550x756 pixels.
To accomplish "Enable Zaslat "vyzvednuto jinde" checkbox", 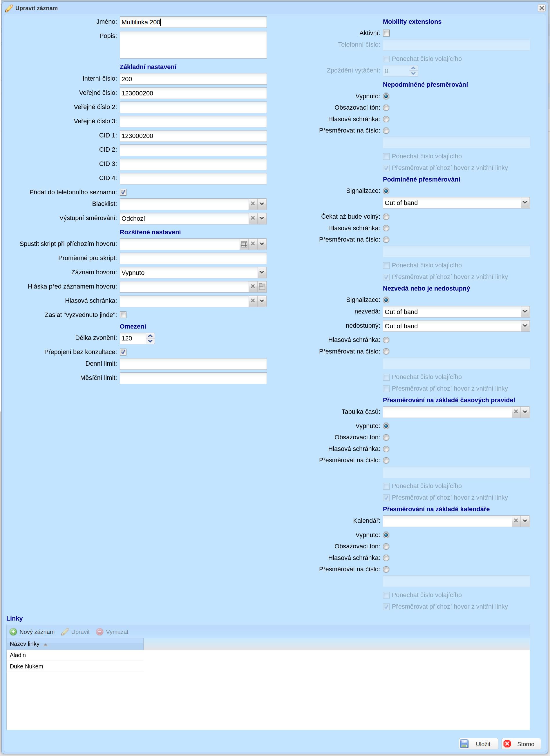I will [x=123, y=315].
